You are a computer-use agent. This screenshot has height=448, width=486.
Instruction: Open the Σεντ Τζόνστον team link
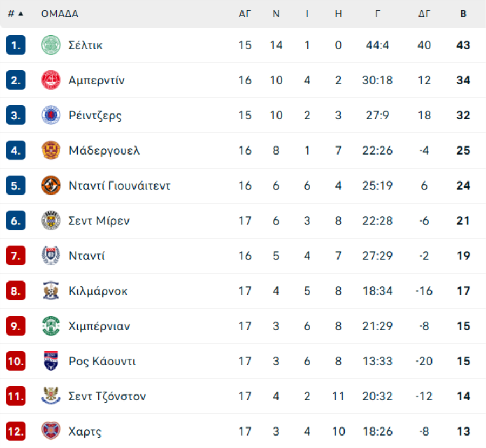pos(107,396)
